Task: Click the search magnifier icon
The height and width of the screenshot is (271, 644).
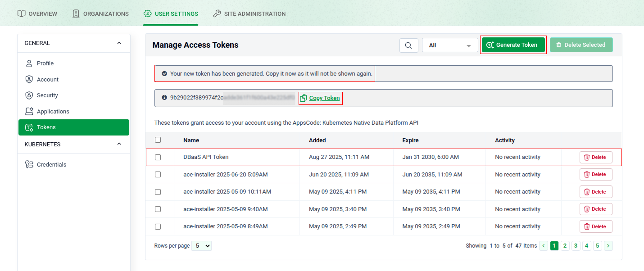Action: pyautogui.click(x=408, y=45)
